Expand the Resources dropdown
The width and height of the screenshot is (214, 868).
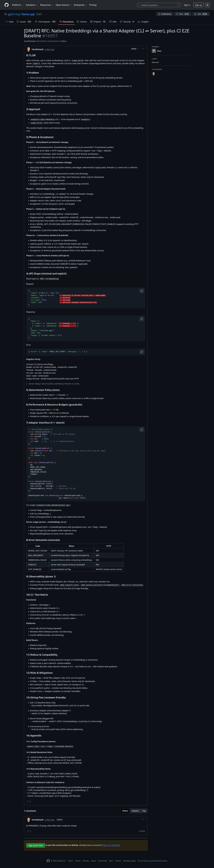[46, 5]
